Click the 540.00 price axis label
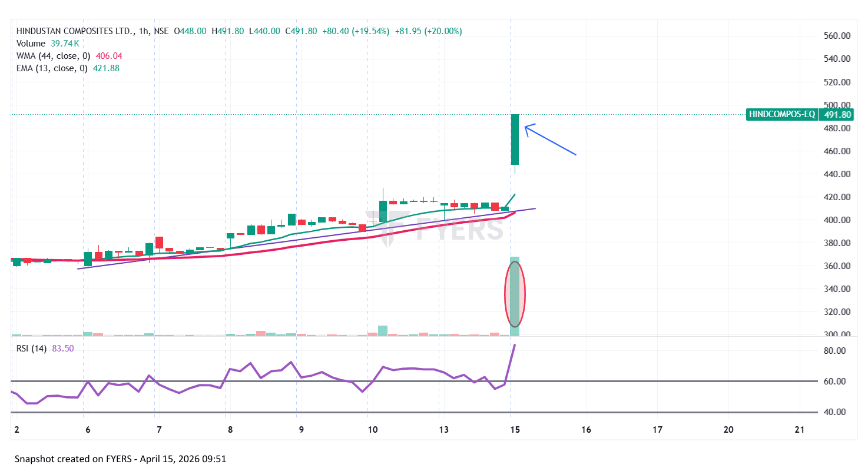This screenshot has width=868, height=471. click(837, 59)
